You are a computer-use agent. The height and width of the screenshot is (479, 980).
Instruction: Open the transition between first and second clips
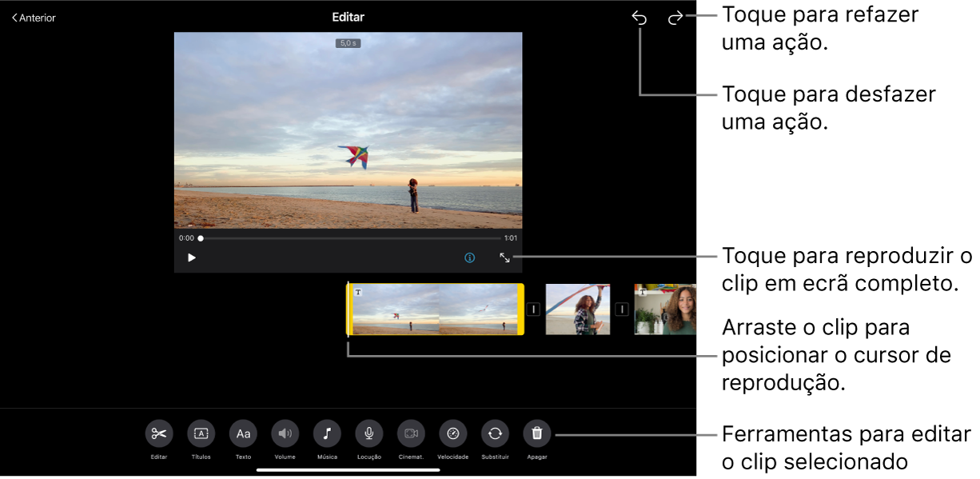pos(534,309)
